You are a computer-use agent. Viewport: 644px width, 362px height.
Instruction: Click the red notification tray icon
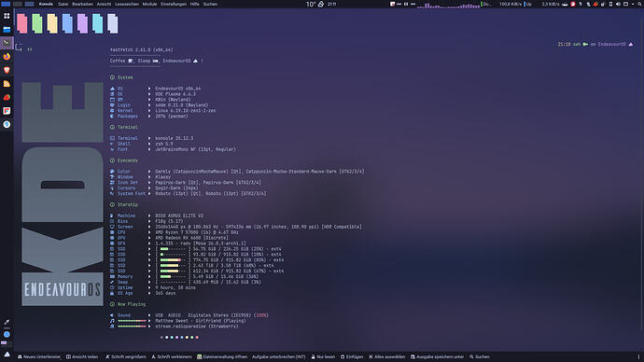point(573,4)
